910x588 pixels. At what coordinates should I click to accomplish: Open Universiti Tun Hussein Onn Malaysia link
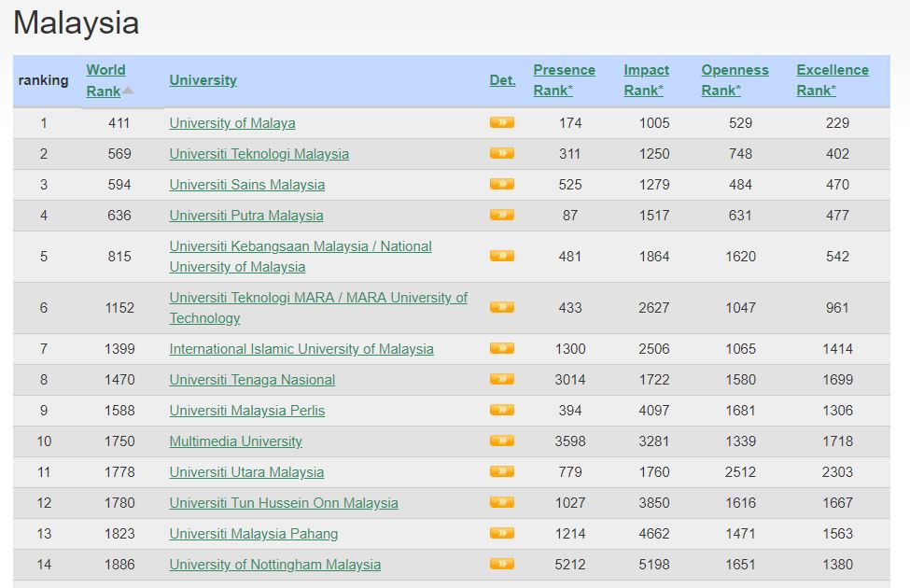(x=283, y=503)
